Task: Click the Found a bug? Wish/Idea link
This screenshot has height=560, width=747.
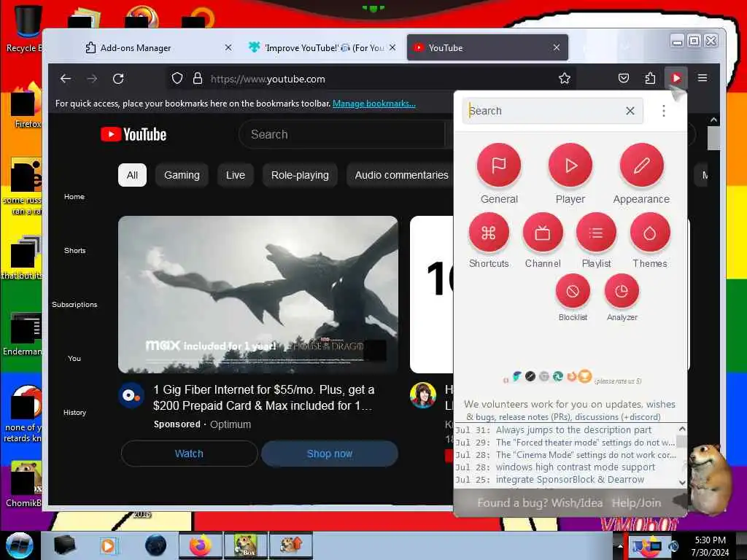Action: coord(540,502)
